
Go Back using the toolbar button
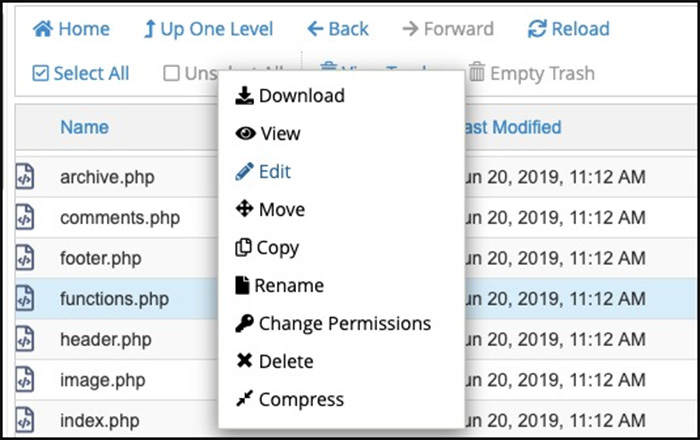point(338,29)
